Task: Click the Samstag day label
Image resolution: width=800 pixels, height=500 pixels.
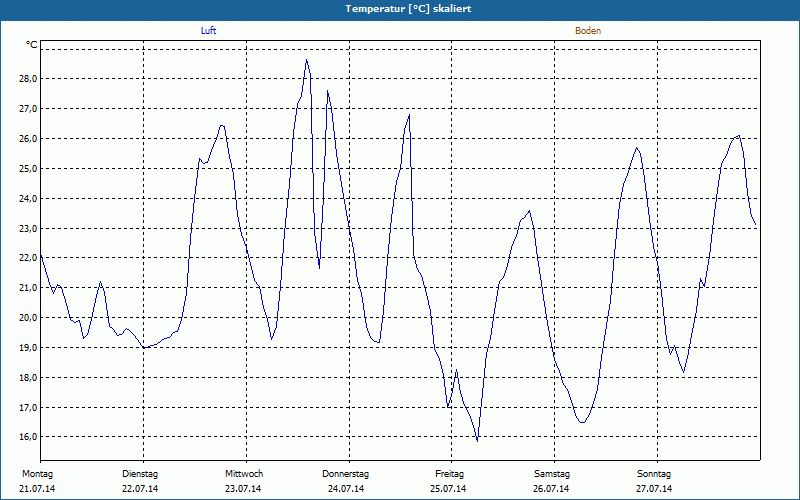Action: point(552,474)
